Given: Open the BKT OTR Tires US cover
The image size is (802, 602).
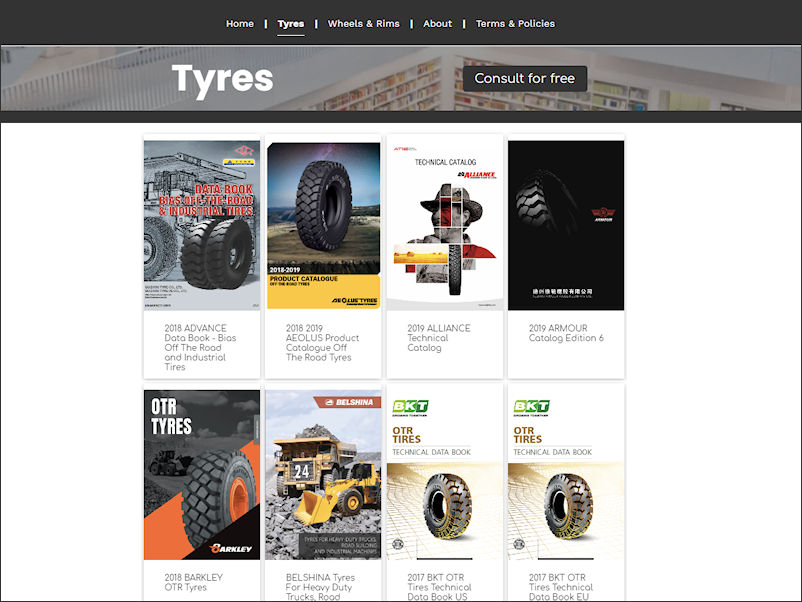Looking at the screenshot, I should pyautogui.click(x=445, y=475).
